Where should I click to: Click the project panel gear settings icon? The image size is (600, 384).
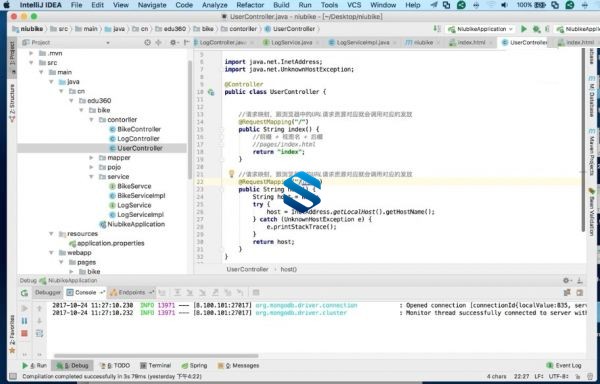pos(173,42)
